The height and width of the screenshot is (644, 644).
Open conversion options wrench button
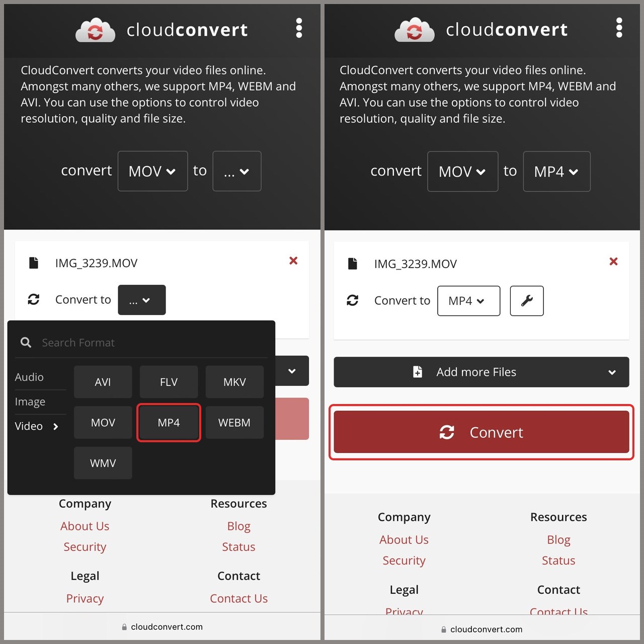point(527,301)
